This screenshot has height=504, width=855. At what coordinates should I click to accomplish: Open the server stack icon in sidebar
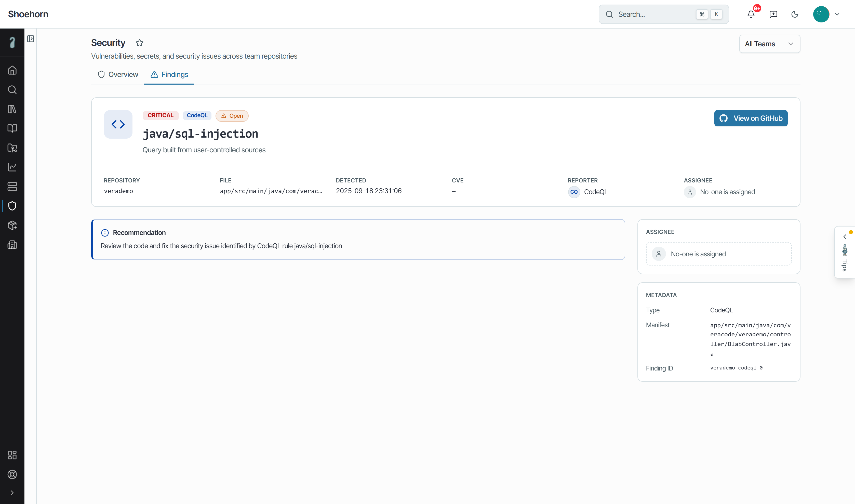pos(12,187)
